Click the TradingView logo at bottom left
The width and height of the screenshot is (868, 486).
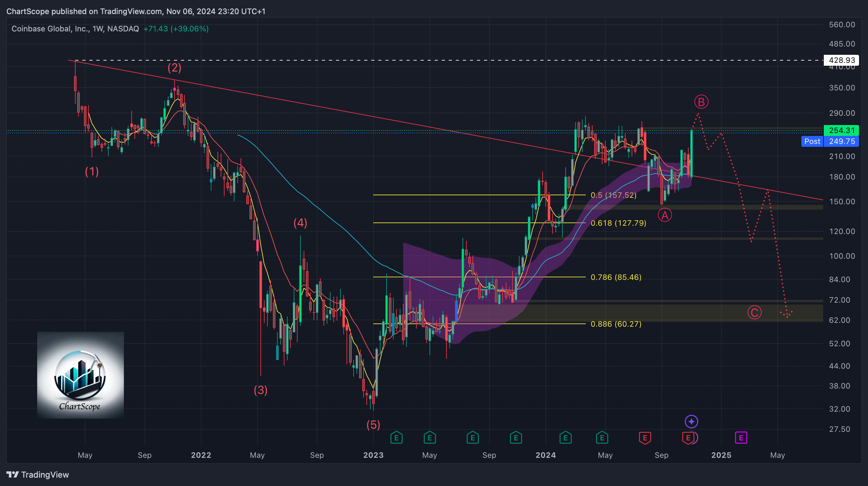(37, 474)
